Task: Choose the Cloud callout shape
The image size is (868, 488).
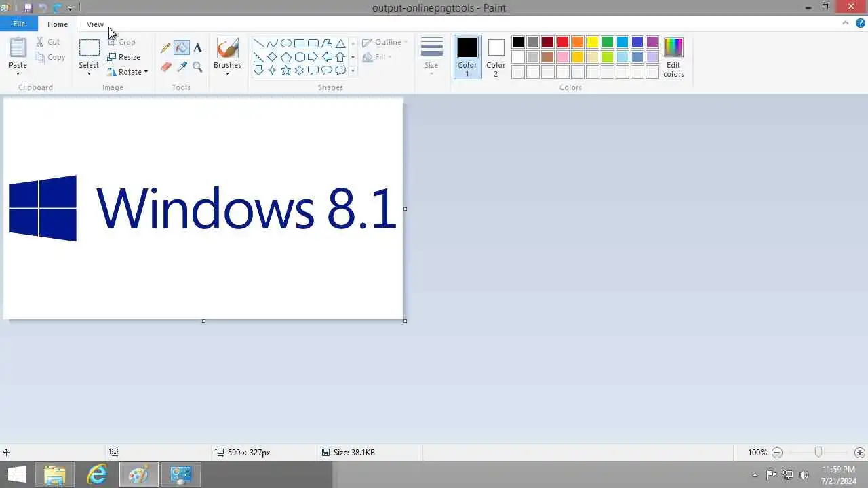Action: [x=340, y=70]
